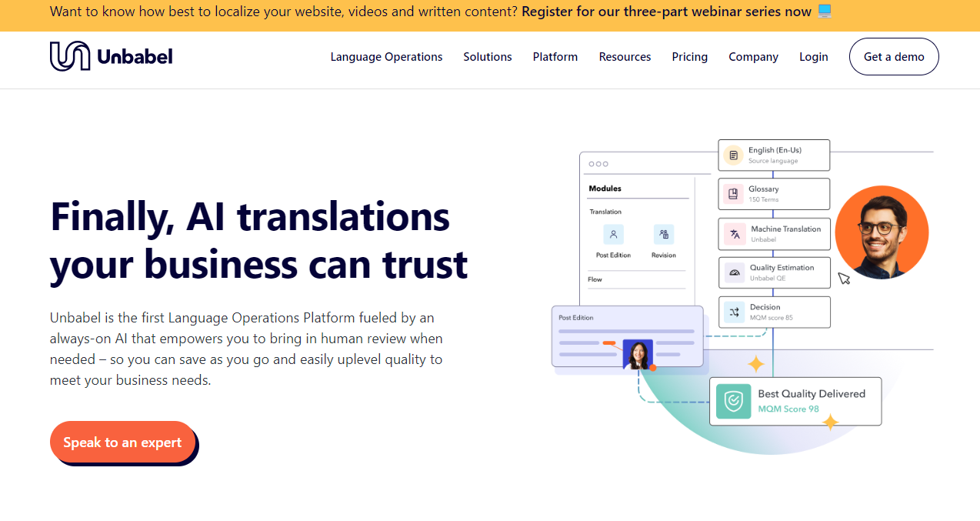Click the woman's photo in Post Edition card
980x521 pixels.
(x=638, y=354)
